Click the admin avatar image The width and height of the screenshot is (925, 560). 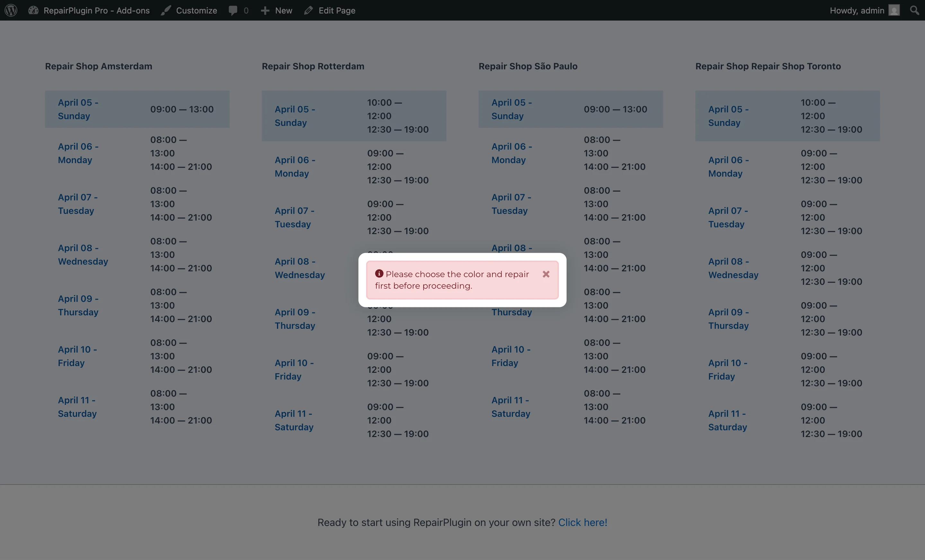click(894, 10)
